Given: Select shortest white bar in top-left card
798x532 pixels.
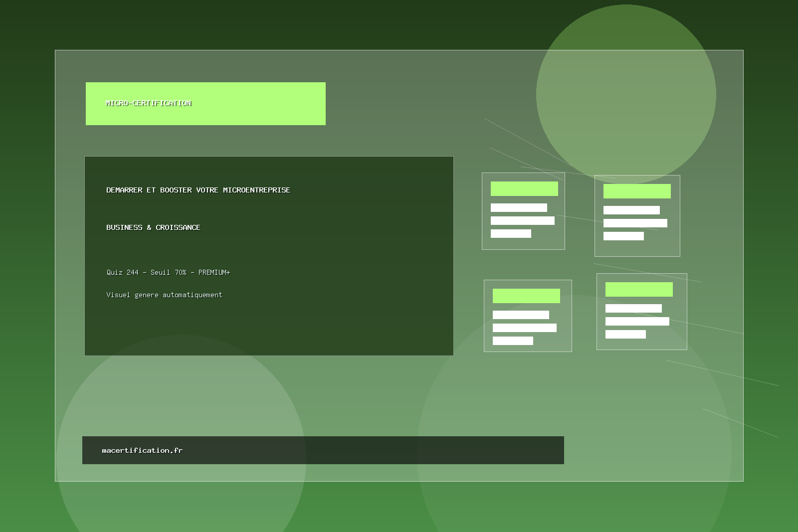Looking at the screenshot, I should 511,233.
